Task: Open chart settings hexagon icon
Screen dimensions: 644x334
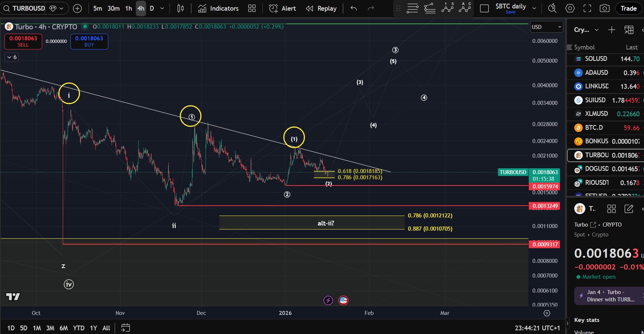Action: [x=570, y=8]
